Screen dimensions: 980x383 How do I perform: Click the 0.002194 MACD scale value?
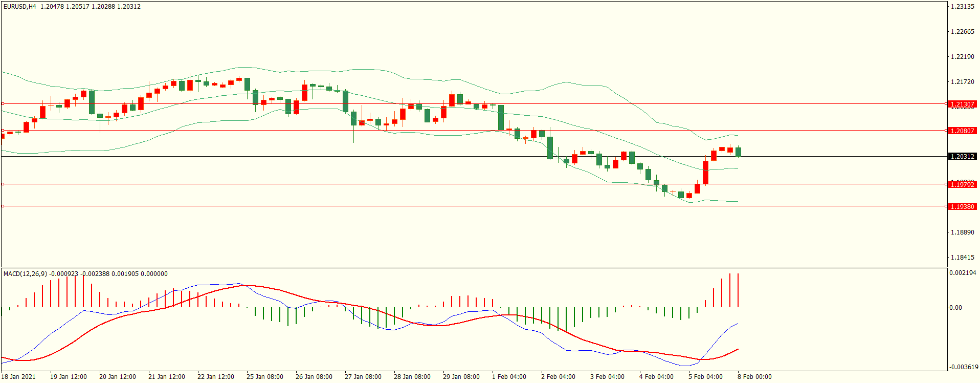pyautogui.click(x=963, y=273)
